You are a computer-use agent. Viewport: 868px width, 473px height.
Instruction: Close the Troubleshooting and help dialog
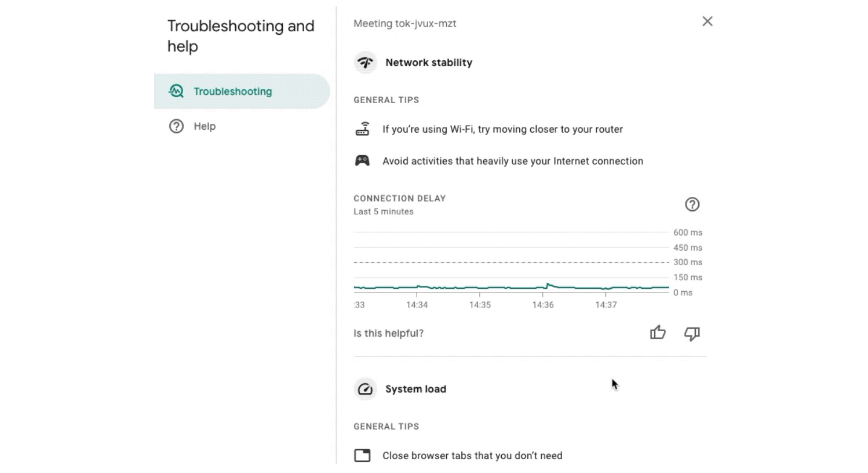click(707, 21)
